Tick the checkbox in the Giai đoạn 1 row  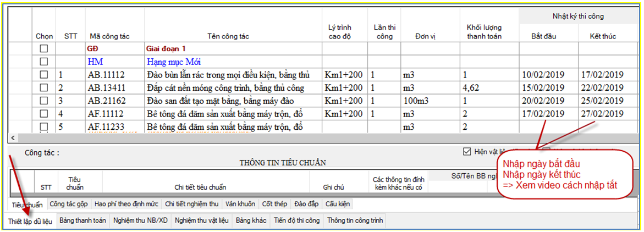pyautogui.click(x=43, y=48)
